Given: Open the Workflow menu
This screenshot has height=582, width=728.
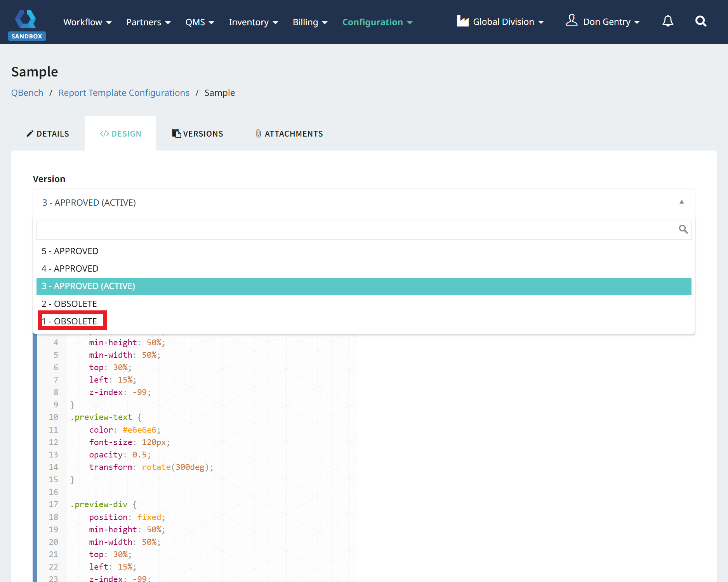Looking at the screenshot, I should pyautogui.click(x=87, y=22).
